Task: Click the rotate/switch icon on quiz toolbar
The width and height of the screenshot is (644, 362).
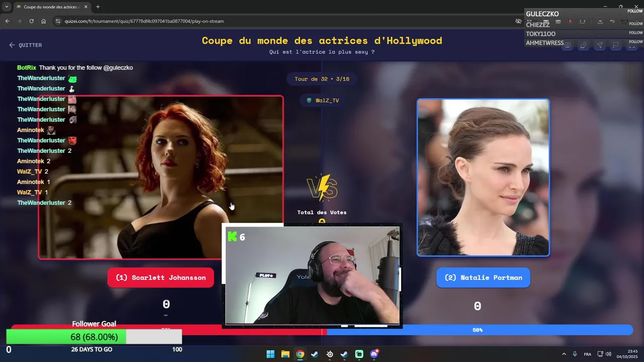Action: [x=584, y=45]
